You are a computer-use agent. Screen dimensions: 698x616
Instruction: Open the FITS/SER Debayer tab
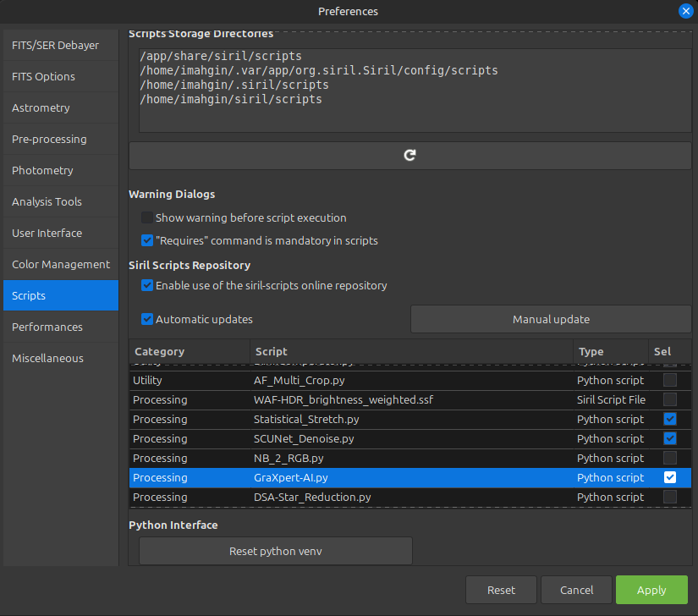61,46
